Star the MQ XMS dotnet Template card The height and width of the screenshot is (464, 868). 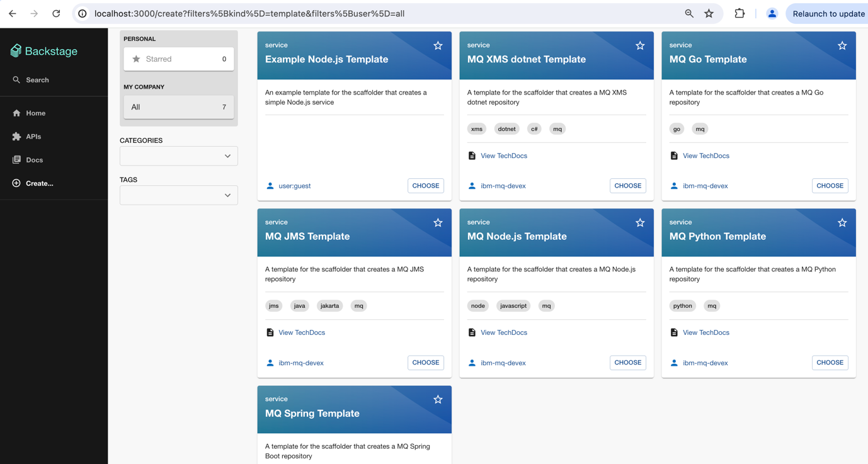tap(640, 45)
